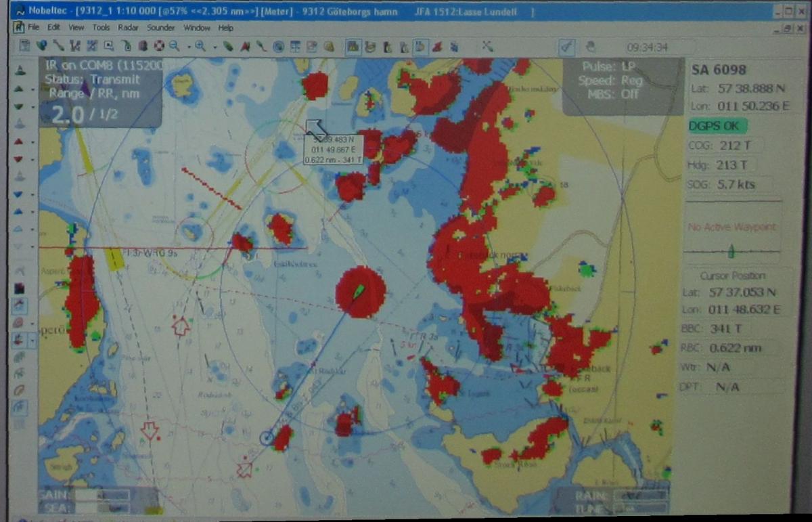Click the dark red square sidebar icon
The width and height of the screenshot is (812, 522).
[x=19, y=287]
